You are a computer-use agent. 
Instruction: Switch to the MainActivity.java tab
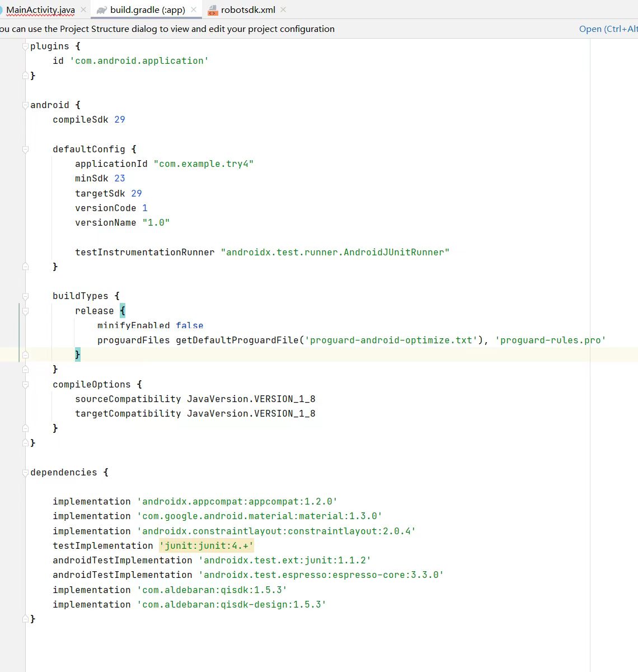(x=40, y=10)
